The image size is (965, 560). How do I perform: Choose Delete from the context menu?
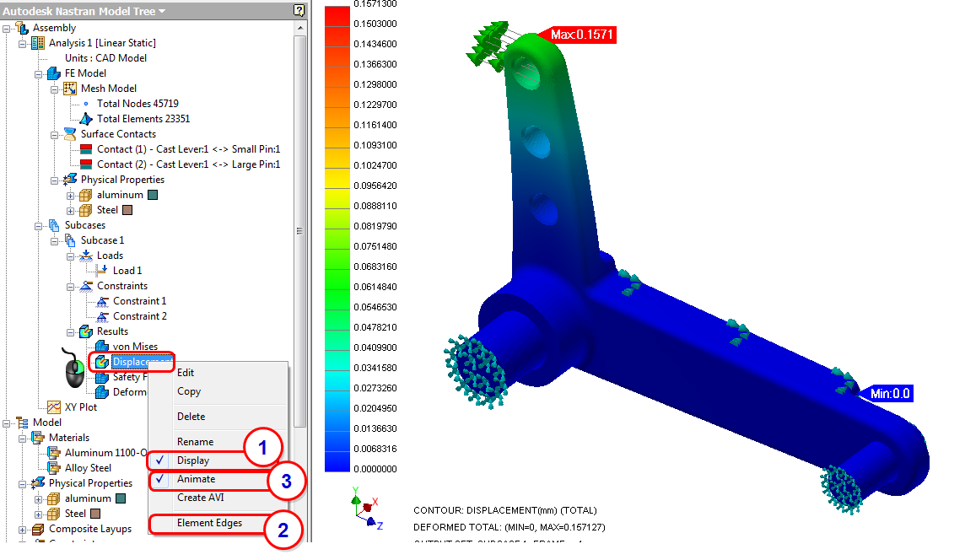pyautogui.click(x=191, y=417)
